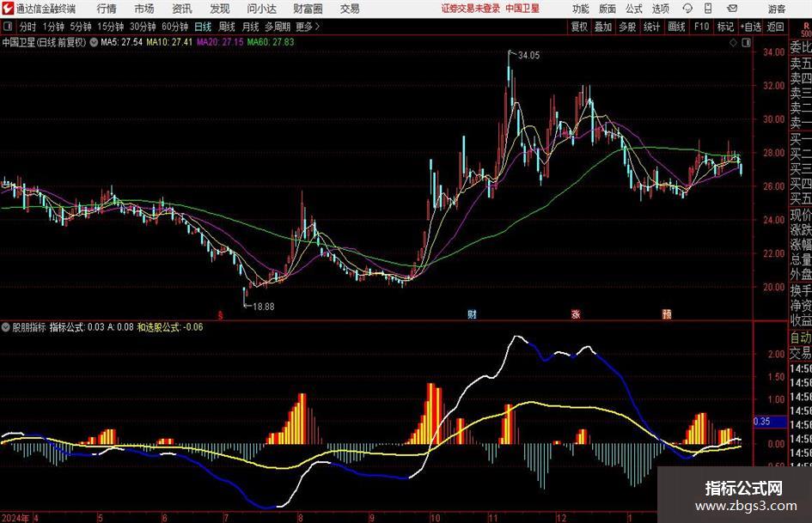This screenshot has height=523, width=812.
Task: Click the 证券交易未登录 login link
Action: point(471,9)
